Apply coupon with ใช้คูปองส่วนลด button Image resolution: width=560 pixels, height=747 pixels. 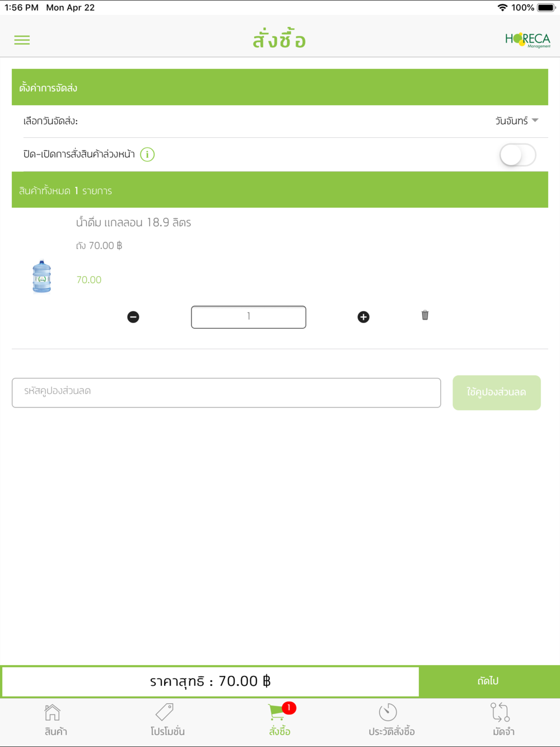point(497,393)
